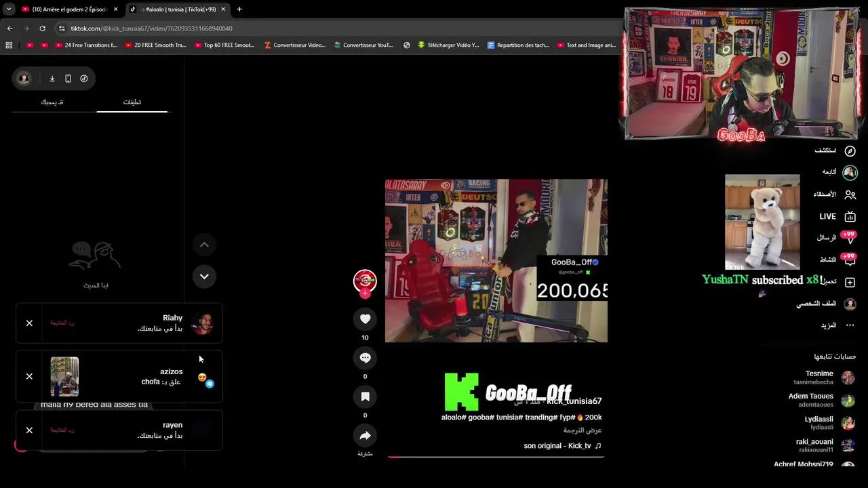
Task: Click the GooBa webcam overlay
Action: [x=741, y=75]
